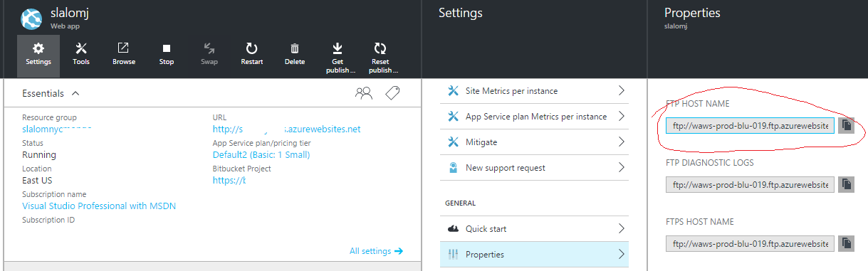Viewport: 868px width, 271px height.
Task: Copy the FTP diagnostic logs URL
Action: (x=846, y=184)
